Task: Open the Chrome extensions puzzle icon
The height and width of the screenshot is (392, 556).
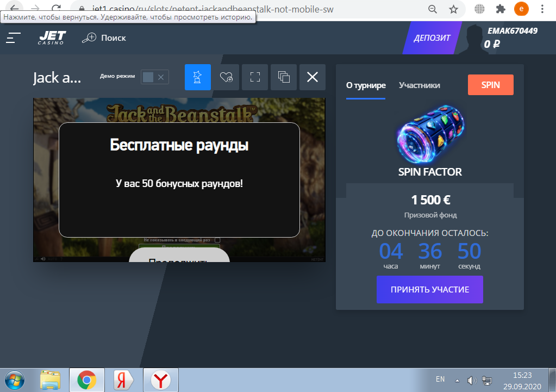Action: coord(501,9)
